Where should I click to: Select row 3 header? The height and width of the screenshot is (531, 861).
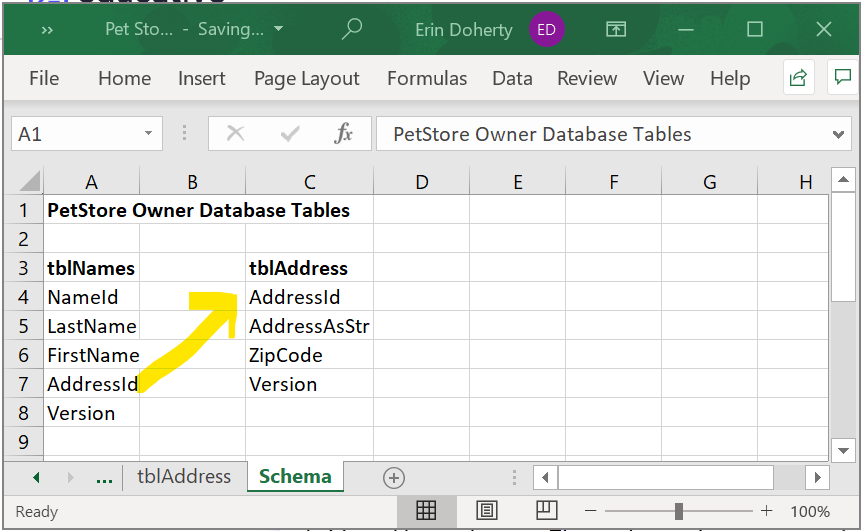point(24,268)
